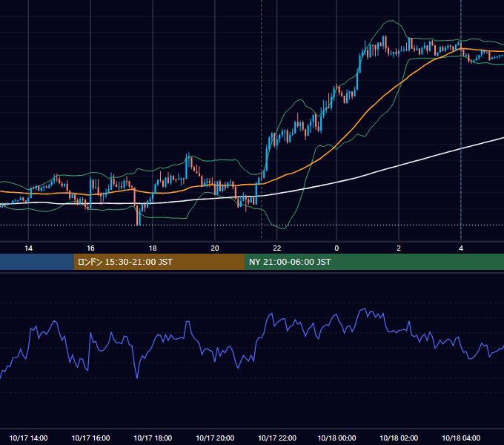
Task: Click the 10/17 18:00 date label
Action: pos(153,438)
